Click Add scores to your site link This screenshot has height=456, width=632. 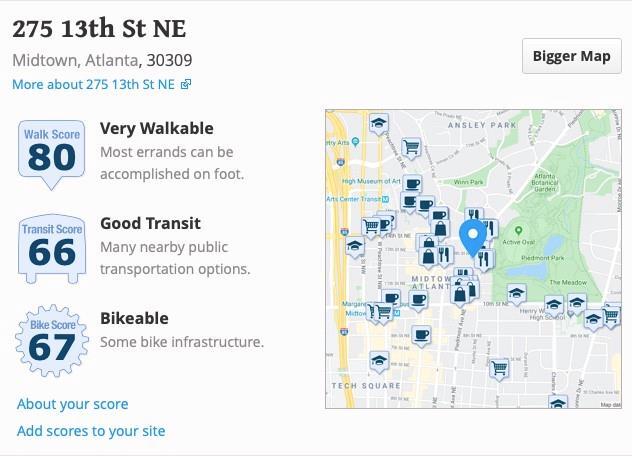(91, 431)
